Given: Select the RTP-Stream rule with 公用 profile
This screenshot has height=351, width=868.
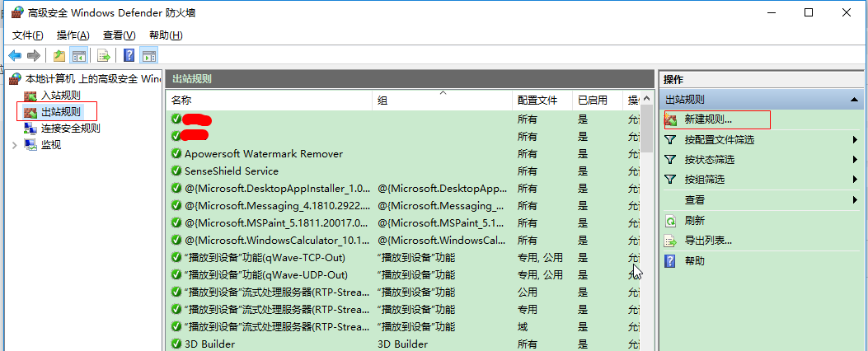Looking at the screenshot, I should tap(403, 292).
